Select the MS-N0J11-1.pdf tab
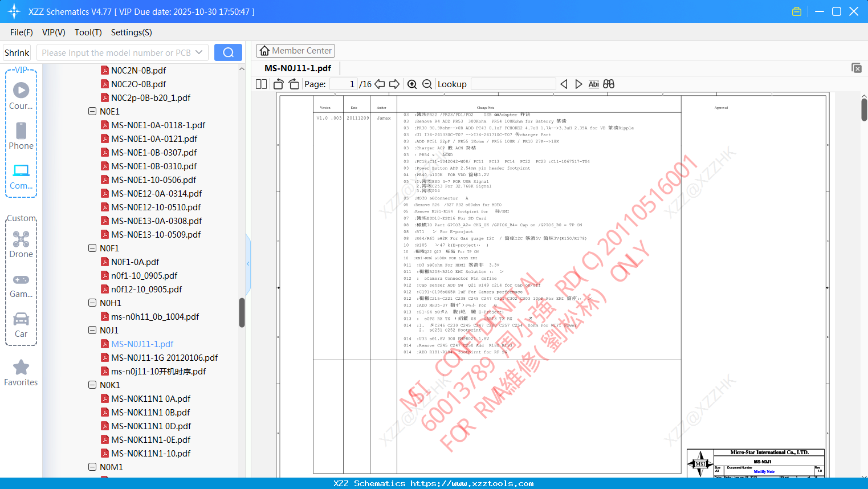This screenshot has width=868, height=489. pyautogui.click(x=298, y=68)
